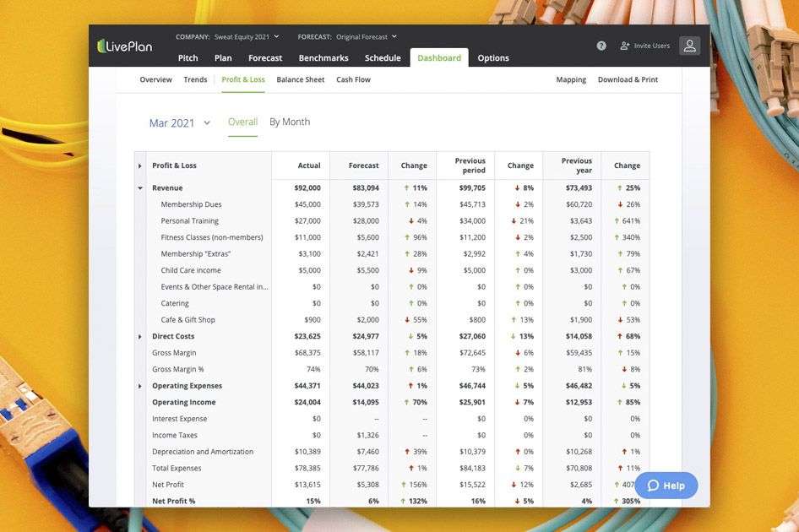Viewport: 799px width, 532px height.
Task: Expand the Operating Expenses row
Action: (x=139, y=386)
